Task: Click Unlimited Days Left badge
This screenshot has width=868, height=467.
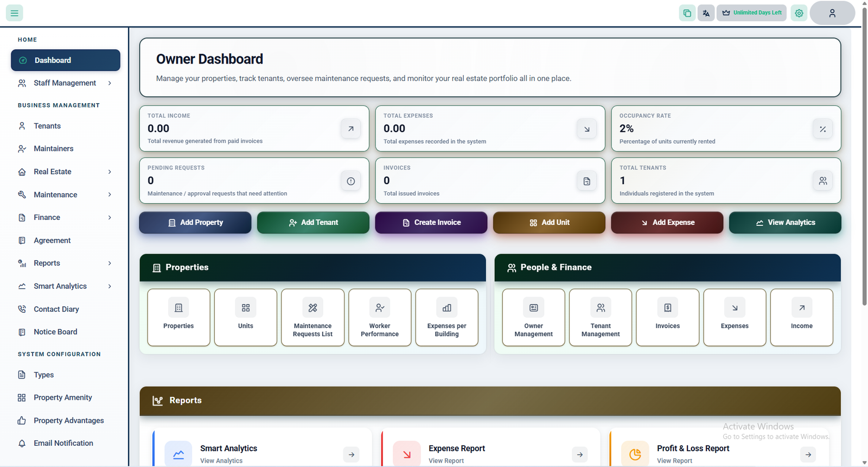Action: [752, 13]
